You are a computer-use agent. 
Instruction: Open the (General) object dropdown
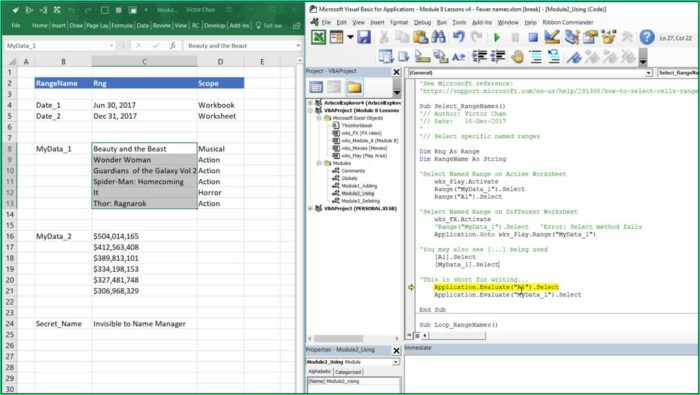pyautogui.click(x=648, y=73)
